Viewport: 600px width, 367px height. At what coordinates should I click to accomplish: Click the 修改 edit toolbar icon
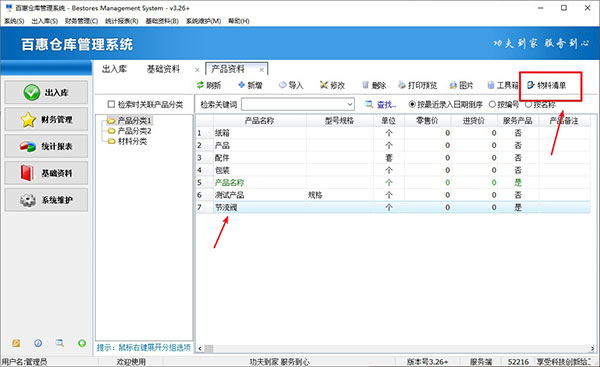[x=324, y=85]
